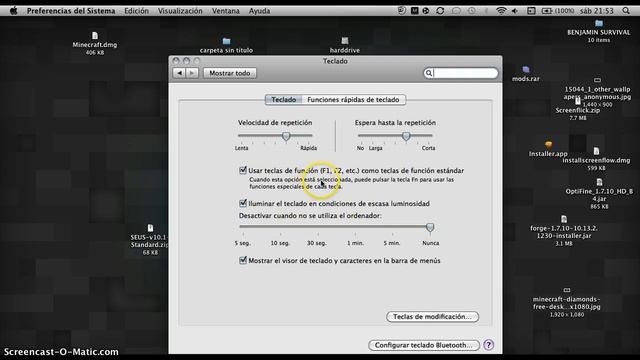Switch to Funciones rápidas de teclado tab
The image size is (640, 360).
(x=353, y=100)
